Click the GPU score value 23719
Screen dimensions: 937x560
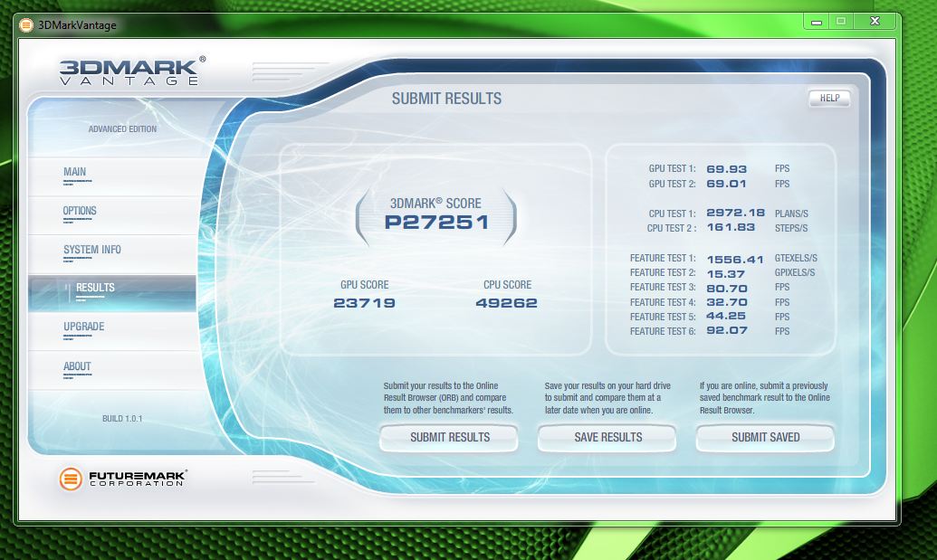point(364,303)
